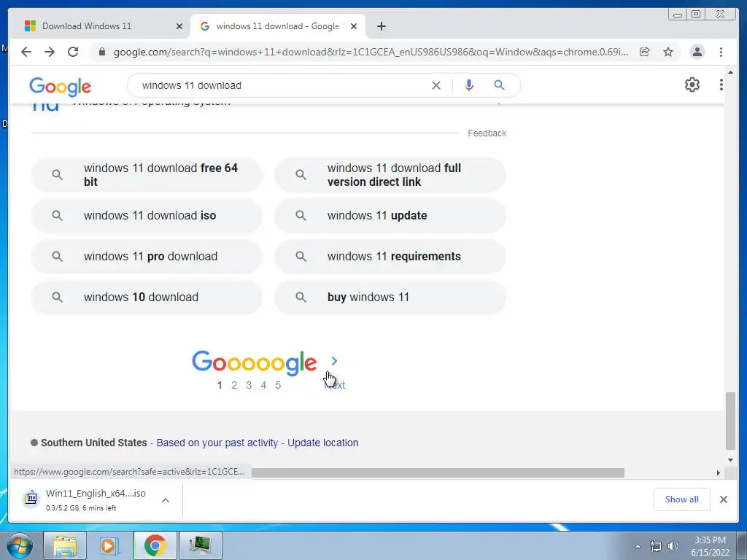The image size is (747, 560).
Task: Click the horizontal scrollbar thumb
Action: pos(438,472)
